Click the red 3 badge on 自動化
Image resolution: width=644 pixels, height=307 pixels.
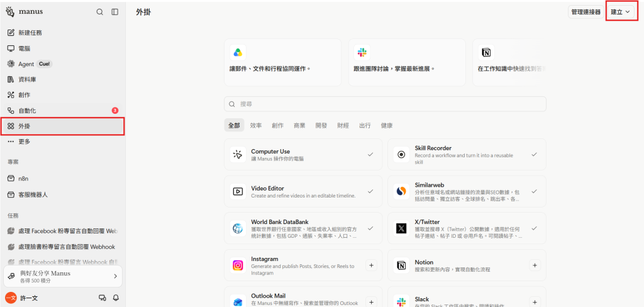pos(115,111)
